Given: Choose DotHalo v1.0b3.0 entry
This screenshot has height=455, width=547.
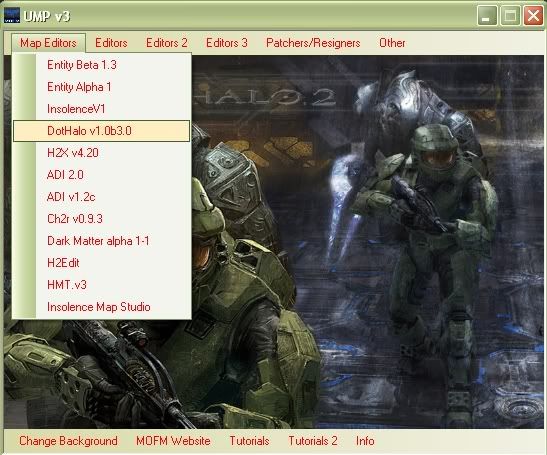Looking at the screenshot, I should [x=102, y=131].
